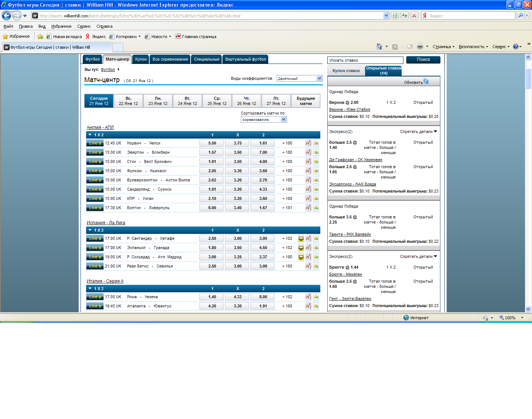The image size is (532, 419).
Task: Click the Live button for Сток - Вест Бромвич
Action: click(x=95, y=161)
